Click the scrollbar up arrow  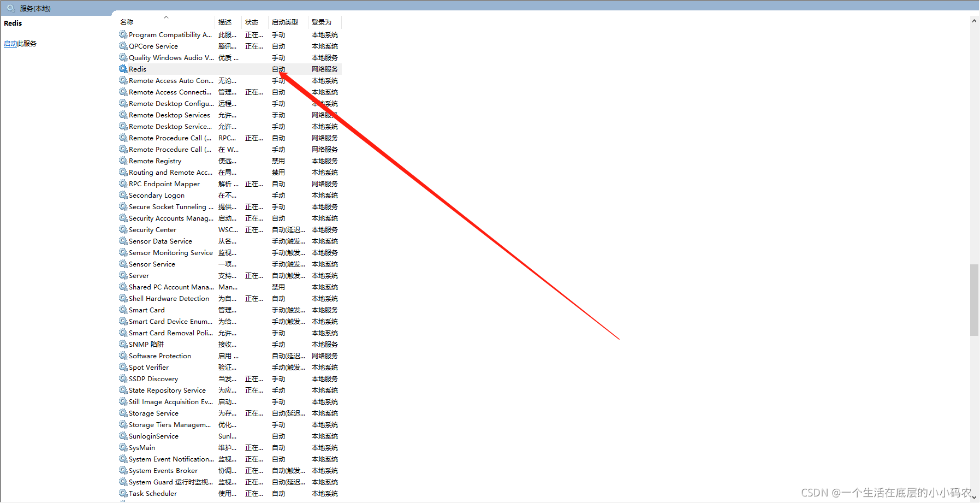tap(974, 21)
